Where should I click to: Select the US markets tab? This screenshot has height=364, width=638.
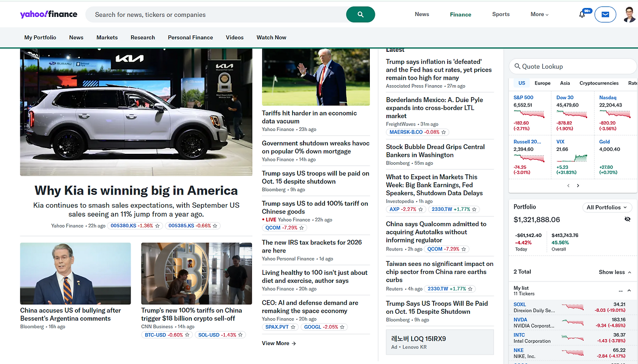click(522, 83)
